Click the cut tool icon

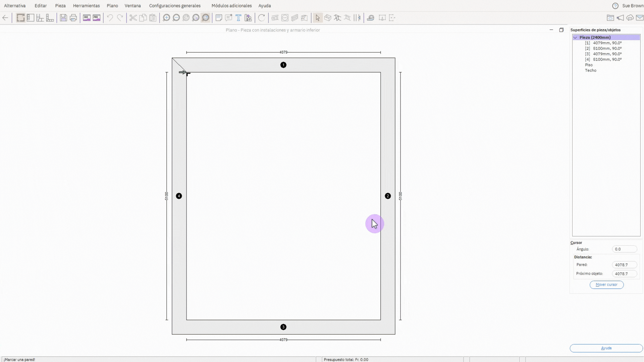click(133, 18)
